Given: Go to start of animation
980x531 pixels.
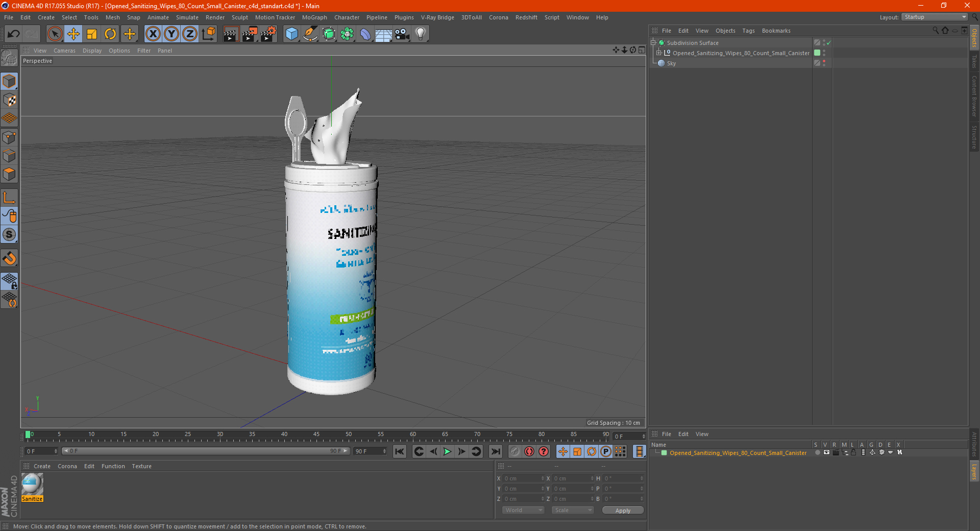Looking at the screenshot, I should pos(400,451).
